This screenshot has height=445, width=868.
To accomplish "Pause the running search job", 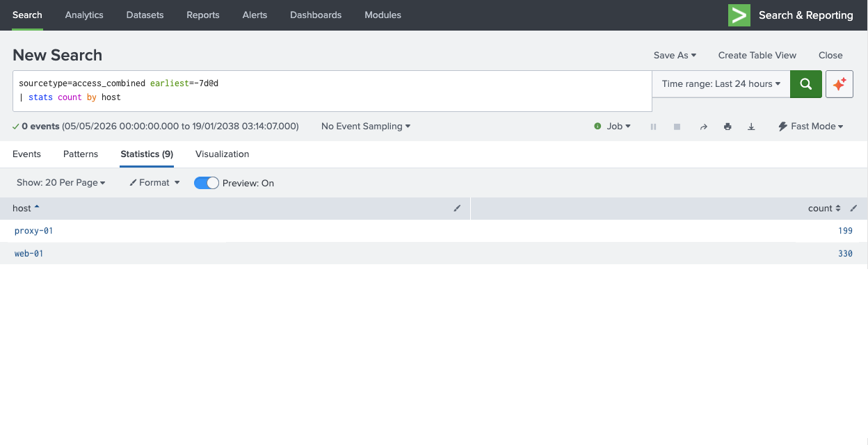I will 653,127.
